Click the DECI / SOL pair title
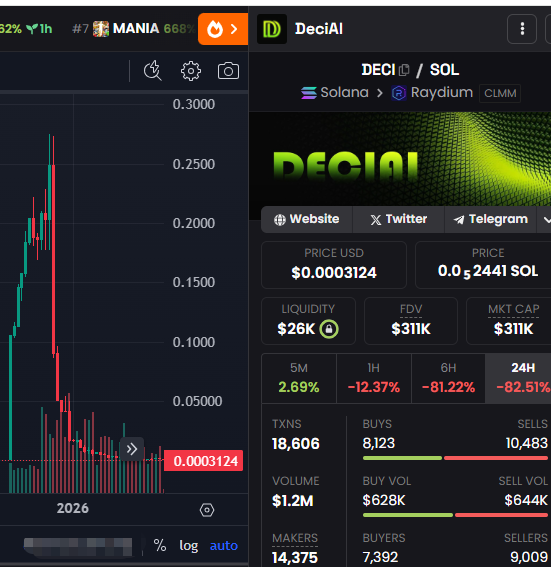The width and height of the screenshot is (551, 567). point(410,70)
